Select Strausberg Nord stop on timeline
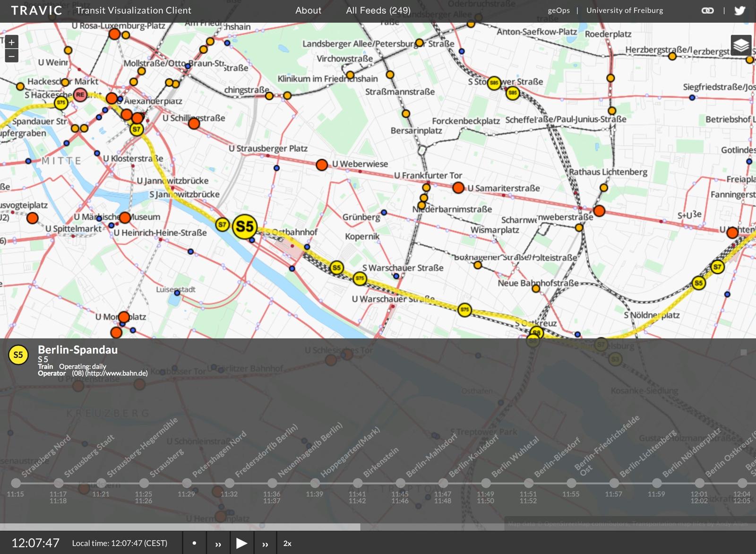Viewport: 756px width, 554px height. pyautogui.click(x=16, y=483)
